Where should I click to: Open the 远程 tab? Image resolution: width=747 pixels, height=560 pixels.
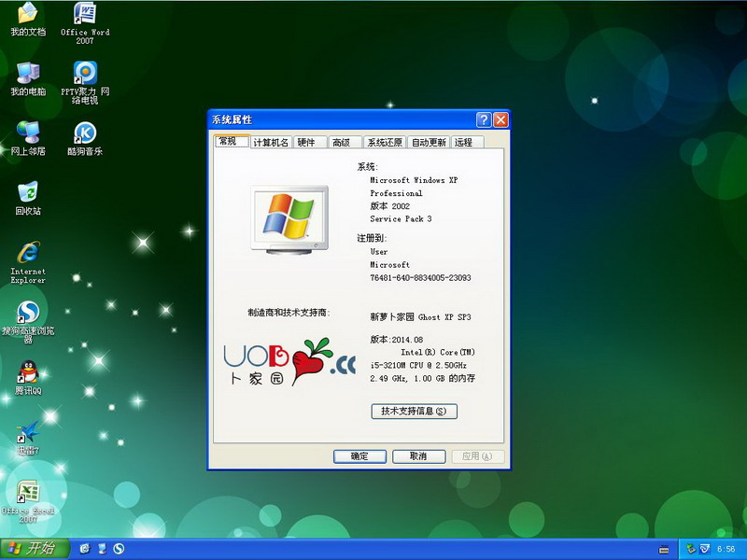coord(467,142)
